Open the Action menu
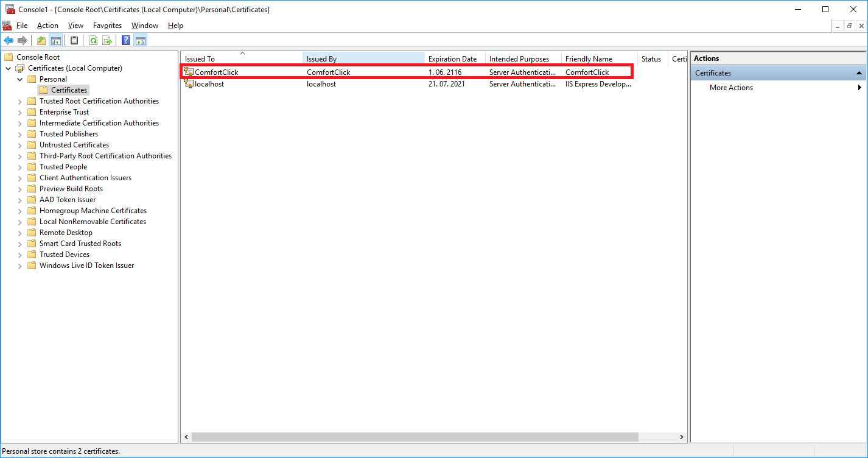 pos(47,26)
